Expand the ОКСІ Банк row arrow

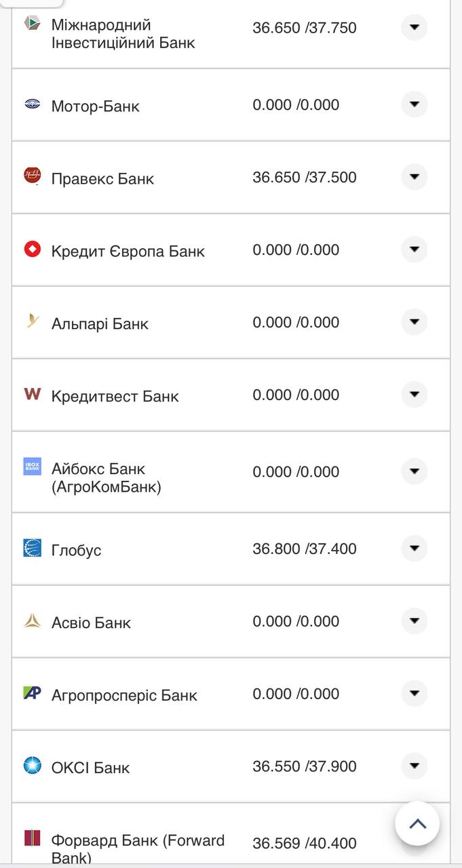point(415,766)
